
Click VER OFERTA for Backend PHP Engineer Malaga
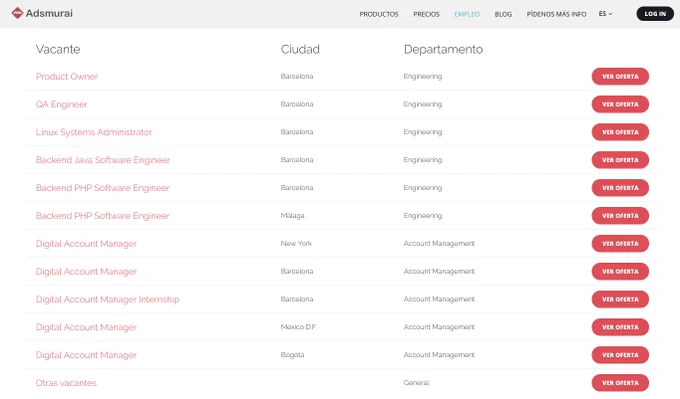[x=620, y=216]
